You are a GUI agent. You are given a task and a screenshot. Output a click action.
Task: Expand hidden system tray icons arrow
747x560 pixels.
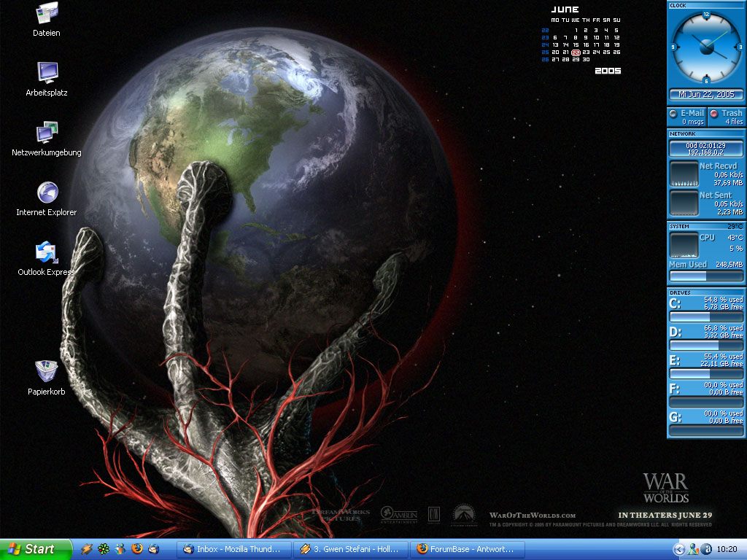pyautogui.click(x=679, y=550)
